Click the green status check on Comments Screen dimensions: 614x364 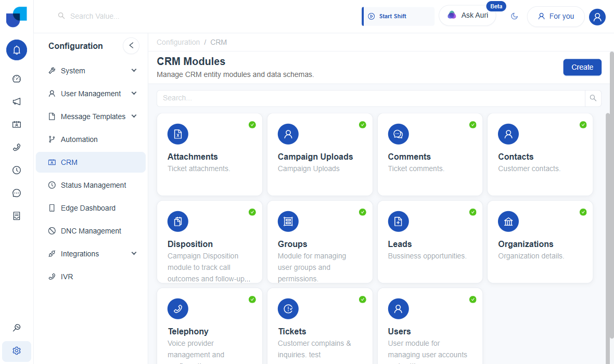pos(472,125)
